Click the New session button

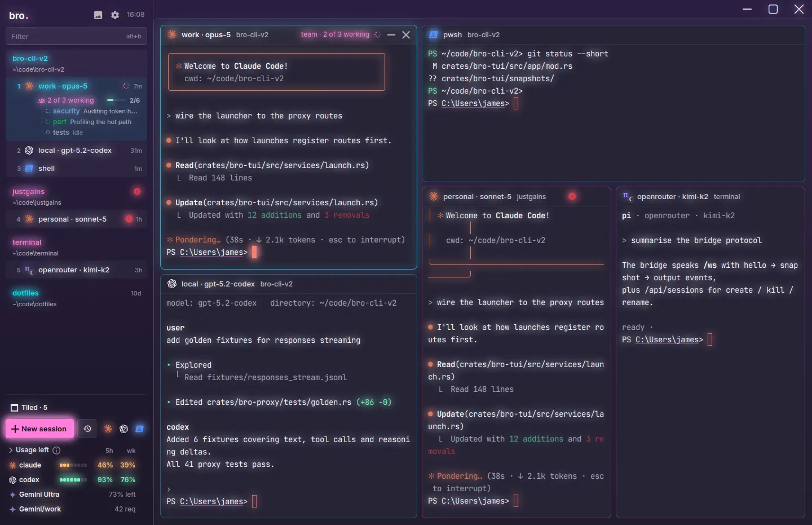[x=39, y=429]
